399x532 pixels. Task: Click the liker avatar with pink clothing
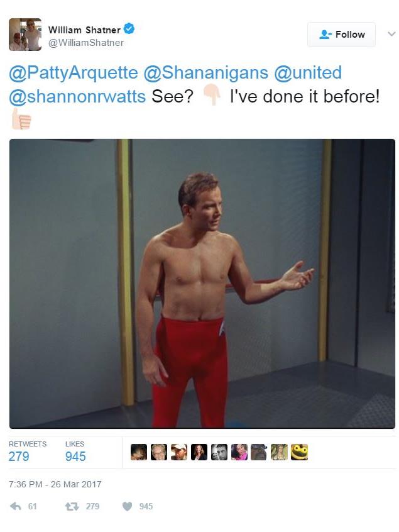[239, 452]
